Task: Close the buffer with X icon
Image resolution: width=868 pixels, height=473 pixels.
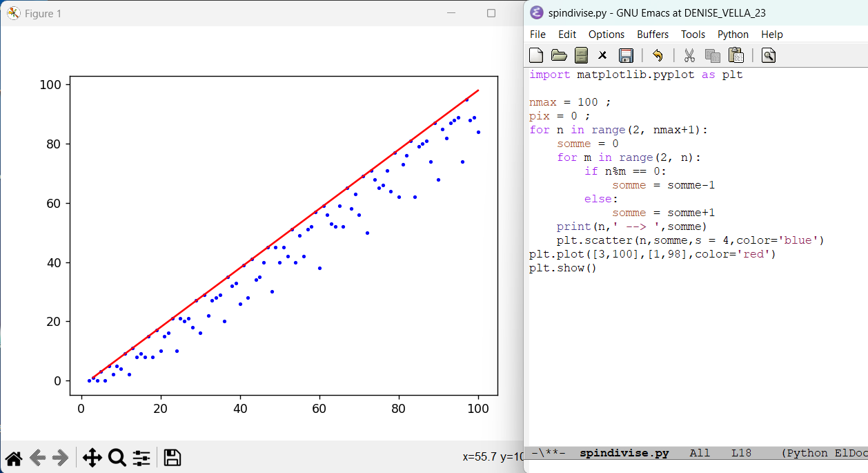Action: pyautogui.click(x=602, y=55)
